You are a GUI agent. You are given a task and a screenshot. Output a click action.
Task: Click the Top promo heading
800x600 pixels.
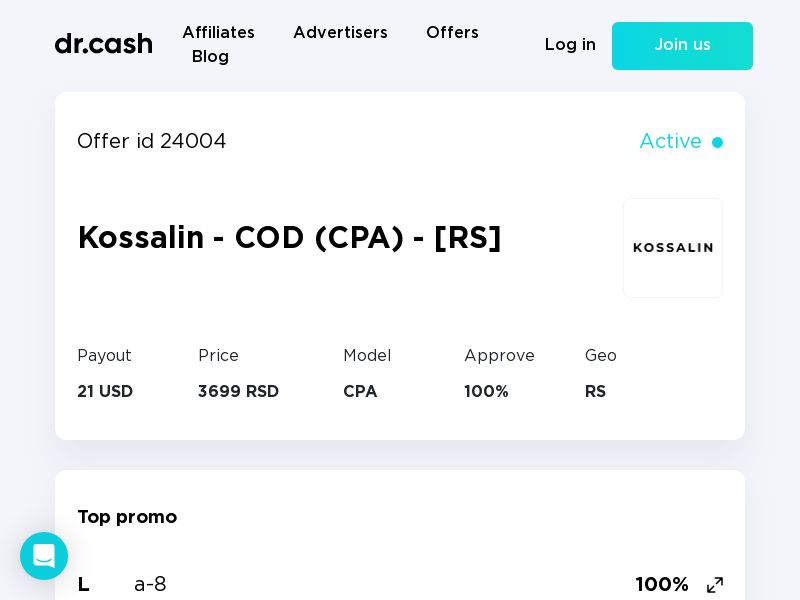[x=128, y=517]
